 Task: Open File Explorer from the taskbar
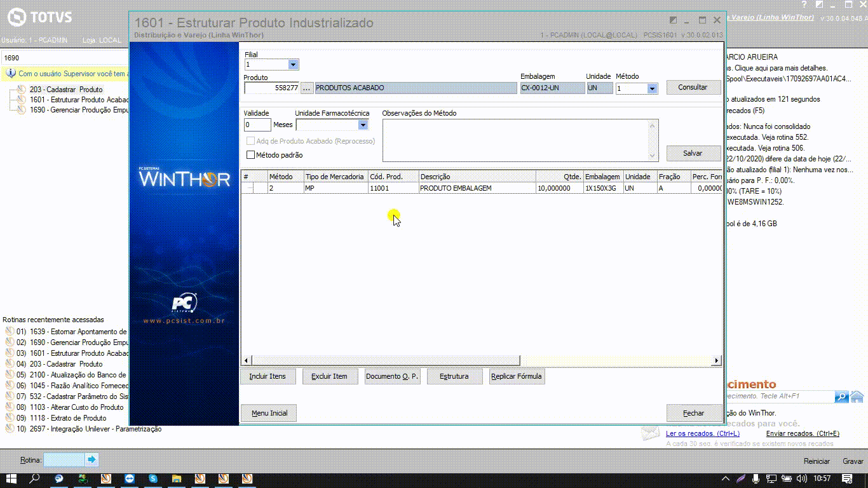[177, 478]
